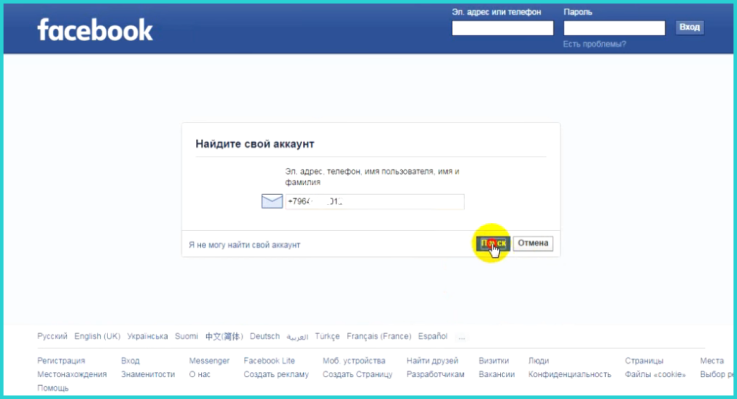Open Файлы «cookie» footer link
Image resolution: width=737 pixels, height=399 pixels.
[655, 375]
